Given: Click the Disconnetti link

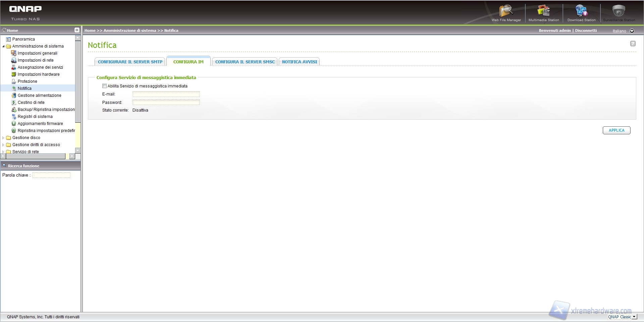Looking at the screenshot, I should [586, 30].
